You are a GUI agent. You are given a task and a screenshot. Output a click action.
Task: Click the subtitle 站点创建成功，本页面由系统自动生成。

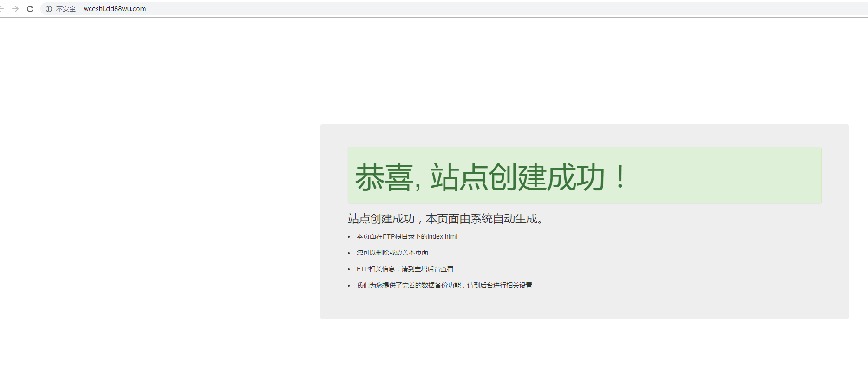446,219
